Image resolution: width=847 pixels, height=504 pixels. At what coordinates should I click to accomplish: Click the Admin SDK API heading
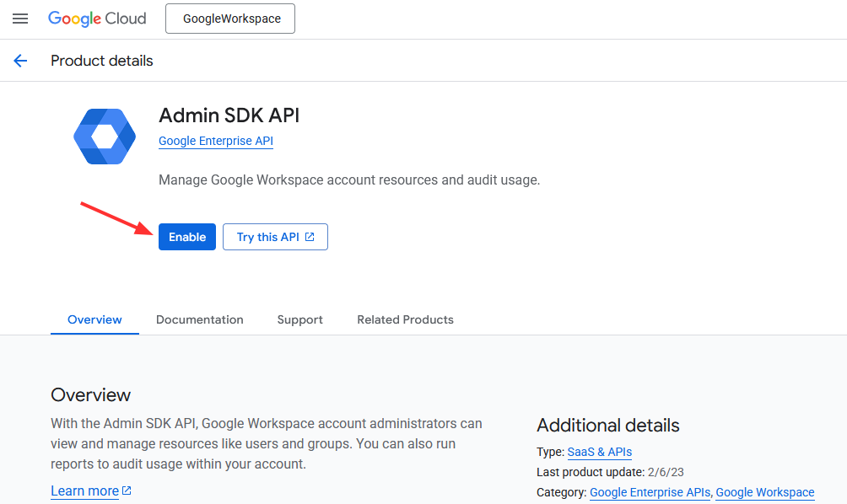click(x=229, y=115)
